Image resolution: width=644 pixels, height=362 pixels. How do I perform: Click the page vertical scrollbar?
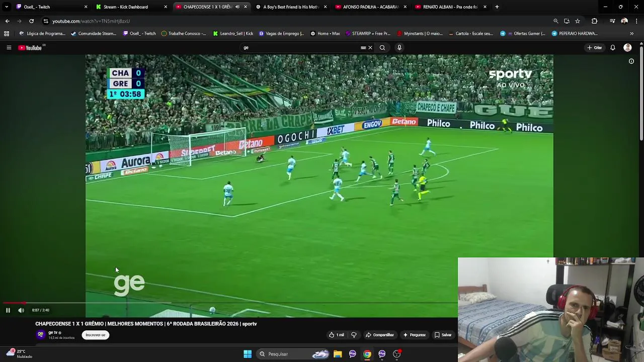coord(641,93)
